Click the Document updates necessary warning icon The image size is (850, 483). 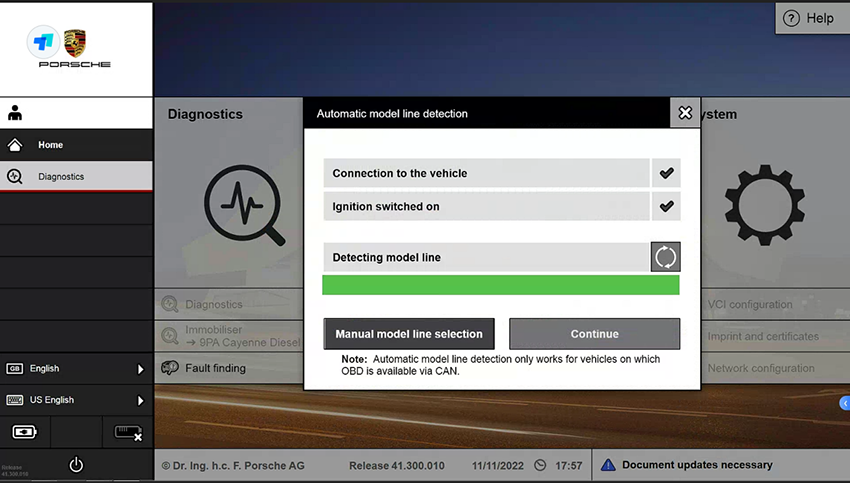point(608,465)
